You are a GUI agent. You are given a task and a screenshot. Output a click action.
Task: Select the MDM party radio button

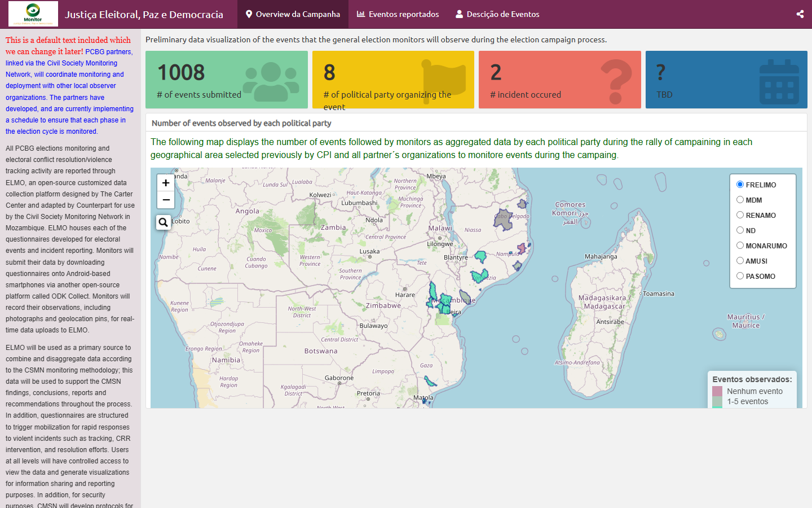click(x=740, y=200)
